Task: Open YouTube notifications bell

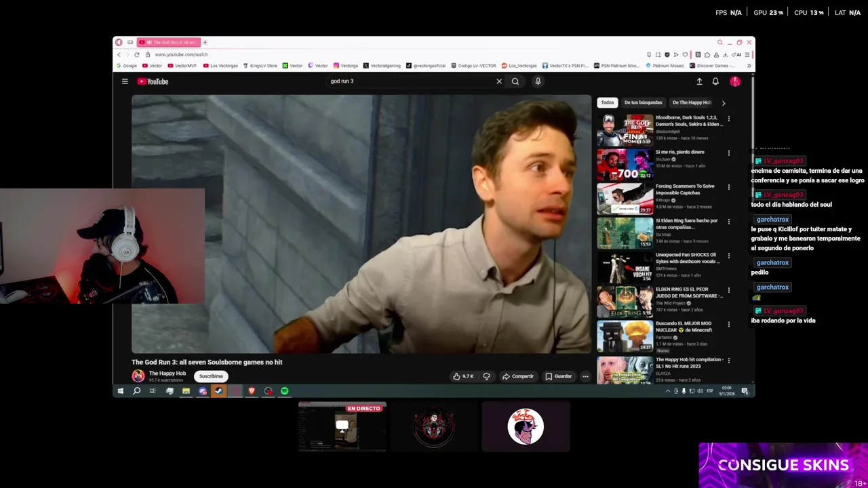Action: pos(715,81)
